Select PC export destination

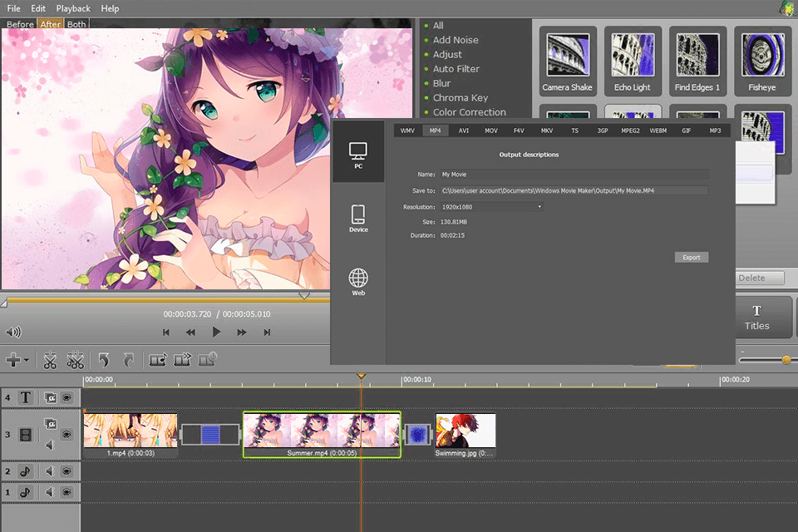point(357,154)
